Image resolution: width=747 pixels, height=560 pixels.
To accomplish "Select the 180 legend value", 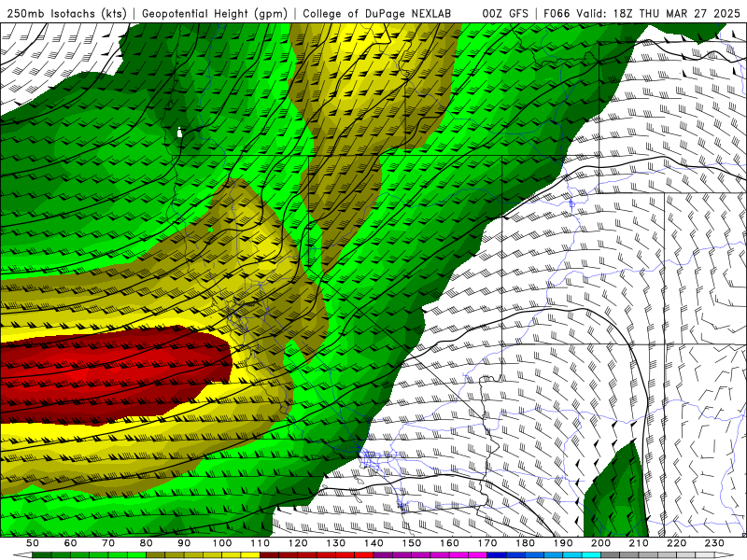I will [525, 543].
